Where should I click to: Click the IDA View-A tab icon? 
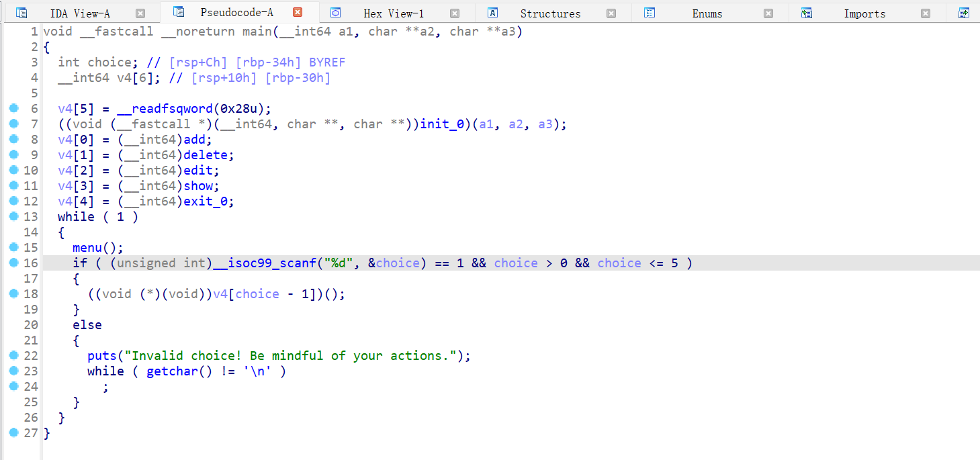tap(21, 13)
